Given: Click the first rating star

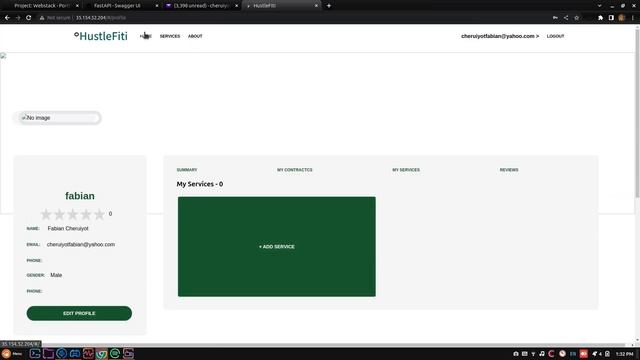Looking at the screenshot, I should (46, 214).
